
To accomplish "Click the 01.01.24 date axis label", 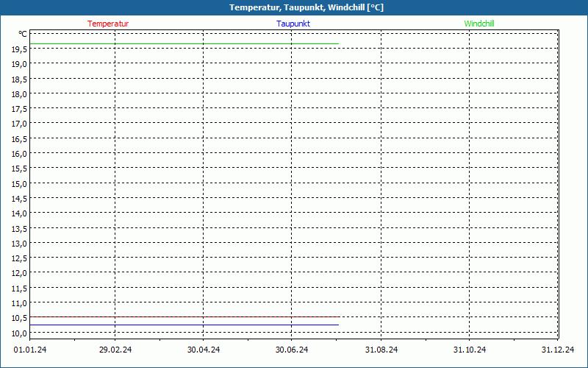I will (x=30, y=350).
